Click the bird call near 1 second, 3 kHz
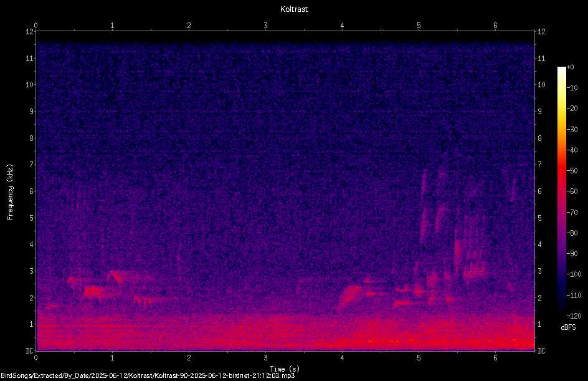The height and width of the screenshot is (381, 588). [x=116, y=277]
